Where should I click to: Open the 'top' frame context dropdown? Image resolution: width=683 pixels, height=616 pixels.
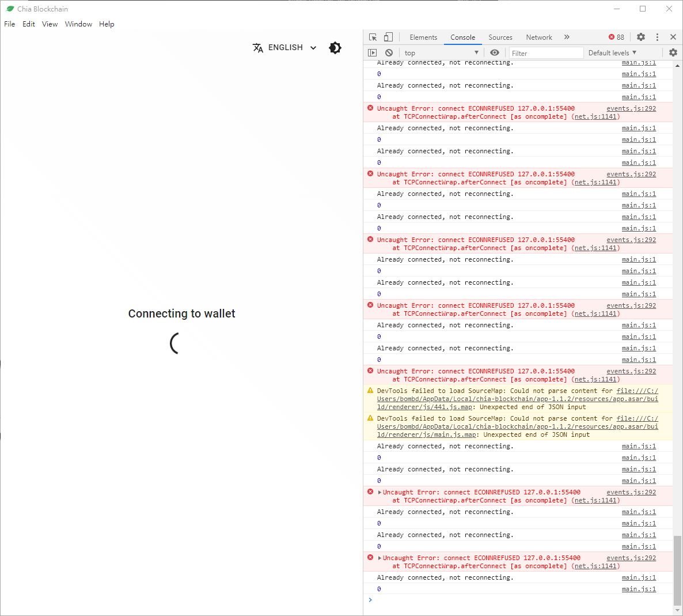point(441,52)
